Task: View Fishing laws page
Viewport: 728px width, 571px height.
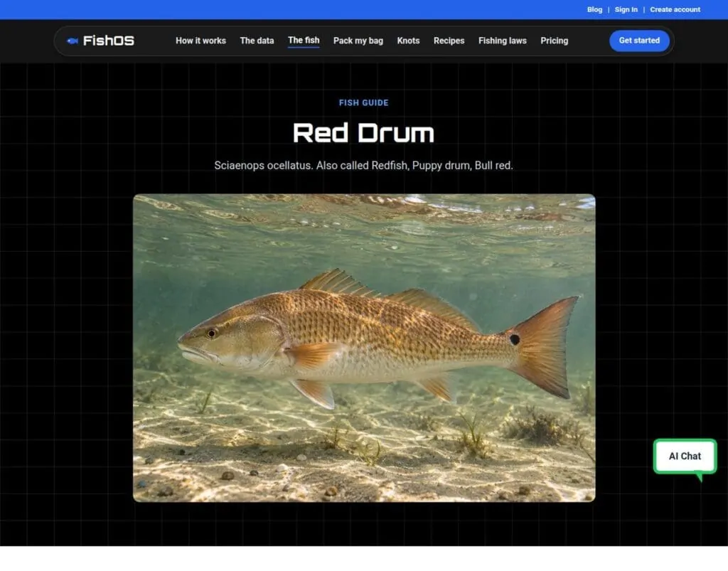Action: click(503, 41)
